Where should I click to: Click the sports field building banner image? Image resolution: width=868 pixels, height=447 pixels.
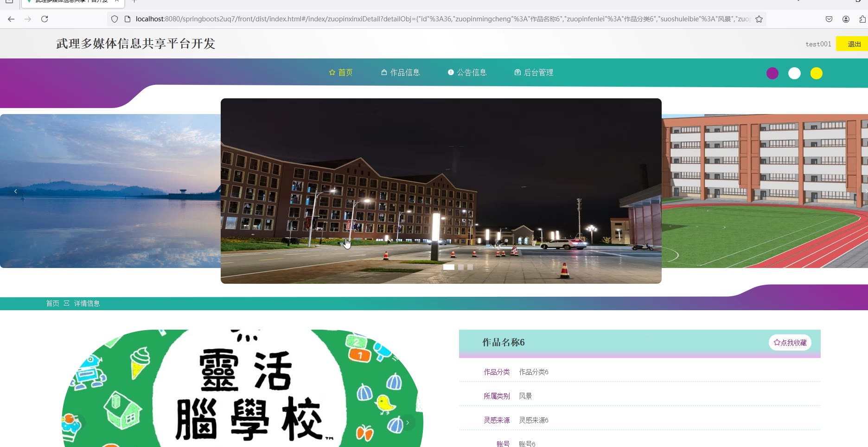(x=765, y=191)
